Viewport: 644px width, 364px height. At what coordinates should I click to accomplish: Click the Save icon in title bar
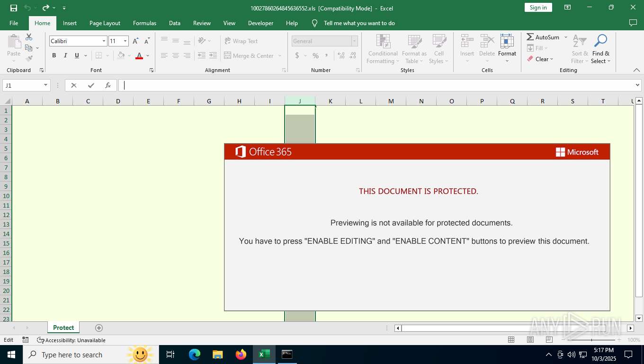pos(14,8)
